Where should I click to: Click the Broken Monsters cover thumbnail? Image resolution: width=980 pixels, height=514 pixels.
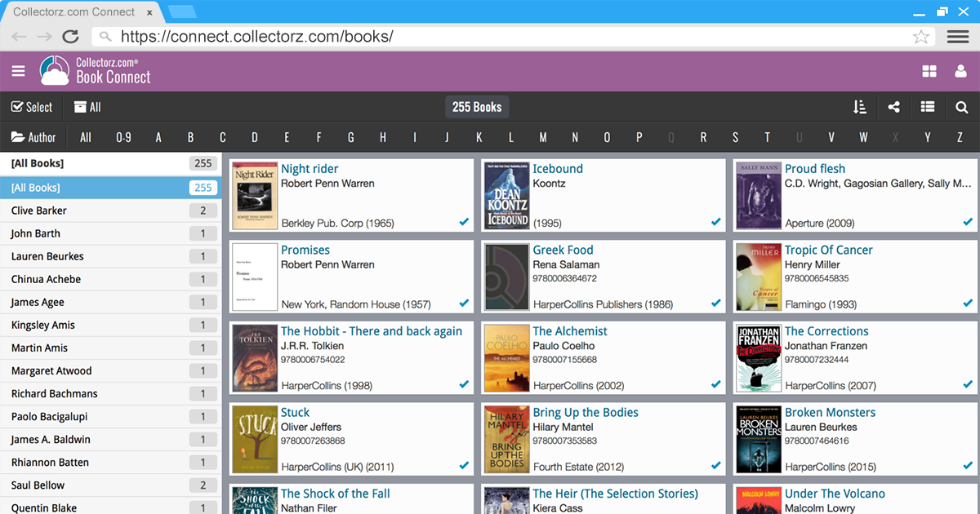coord(759,439)
